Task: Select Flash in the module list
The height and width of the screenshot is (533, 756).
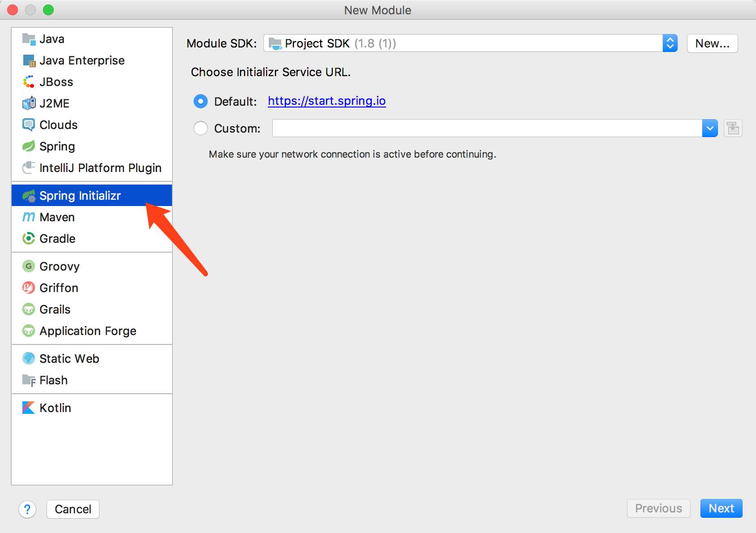Action: pos(92,380)
